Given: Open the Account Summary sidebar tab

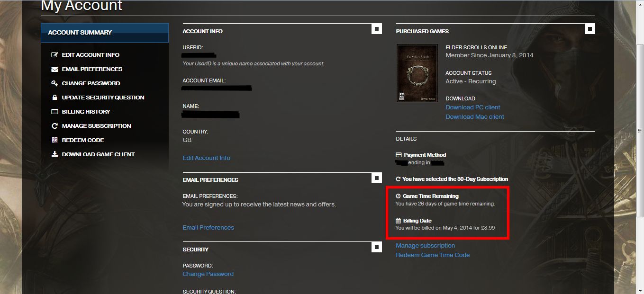Looking at the screenshot, I should pos(105,33).
